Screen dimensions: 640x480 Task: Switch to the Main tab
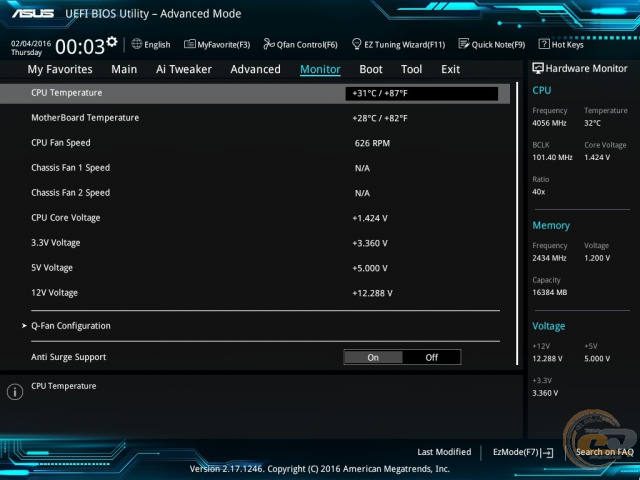pyautogui.click(x=124, y=69)
